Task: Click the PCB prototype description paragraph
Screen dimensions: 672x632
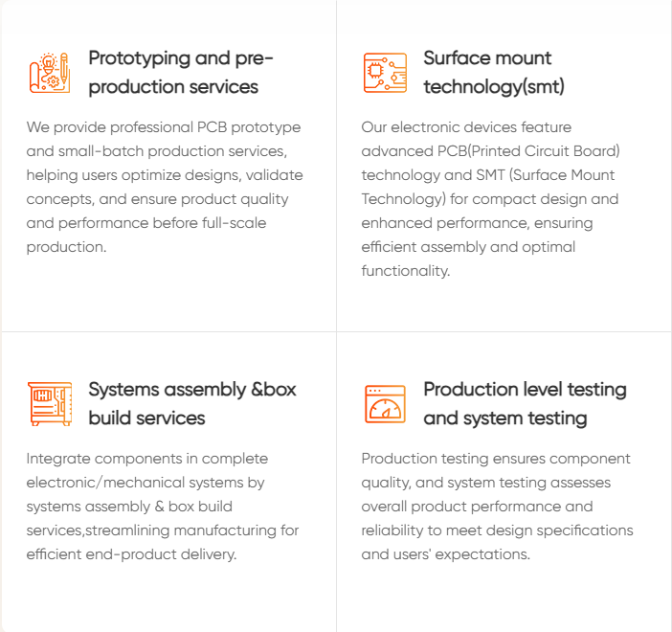Action: point(165,187)
